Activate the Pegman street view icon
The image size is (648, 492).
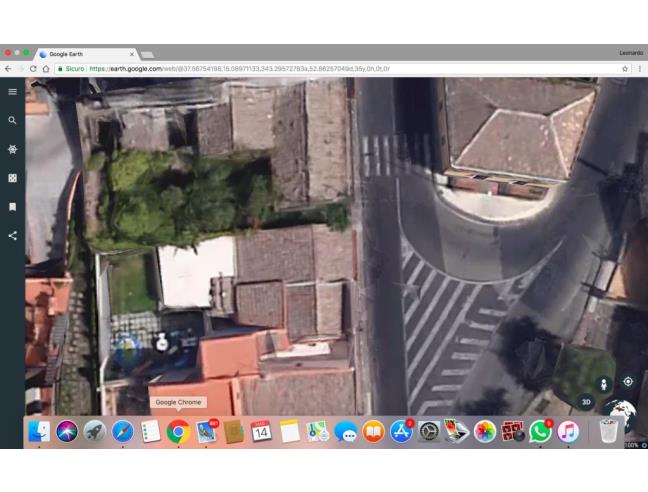[604, 384]
